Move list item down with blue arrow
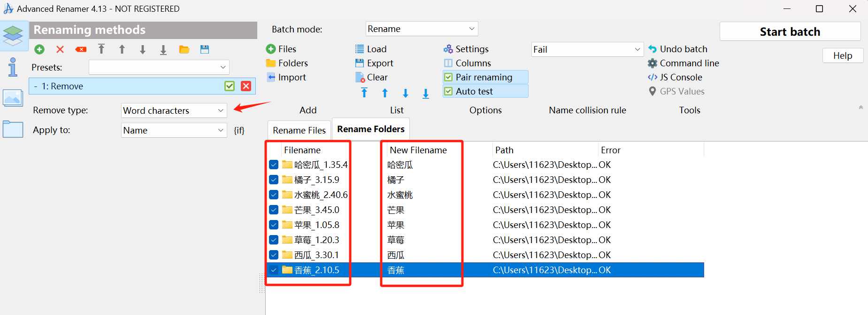The height and width of the screenshot is (315, 868). [406, 93]
